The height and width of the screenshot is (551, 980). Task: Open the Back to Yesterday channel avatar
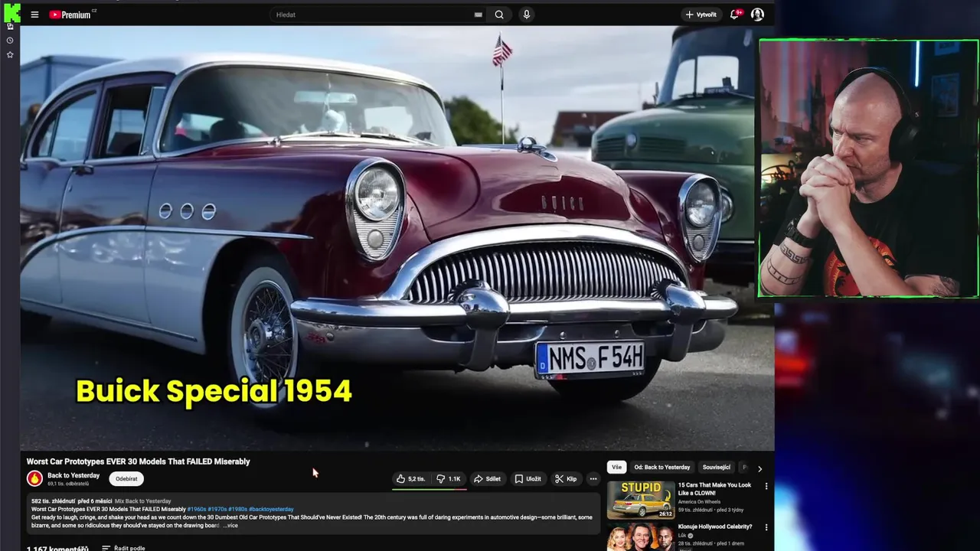tap(34, 478)
